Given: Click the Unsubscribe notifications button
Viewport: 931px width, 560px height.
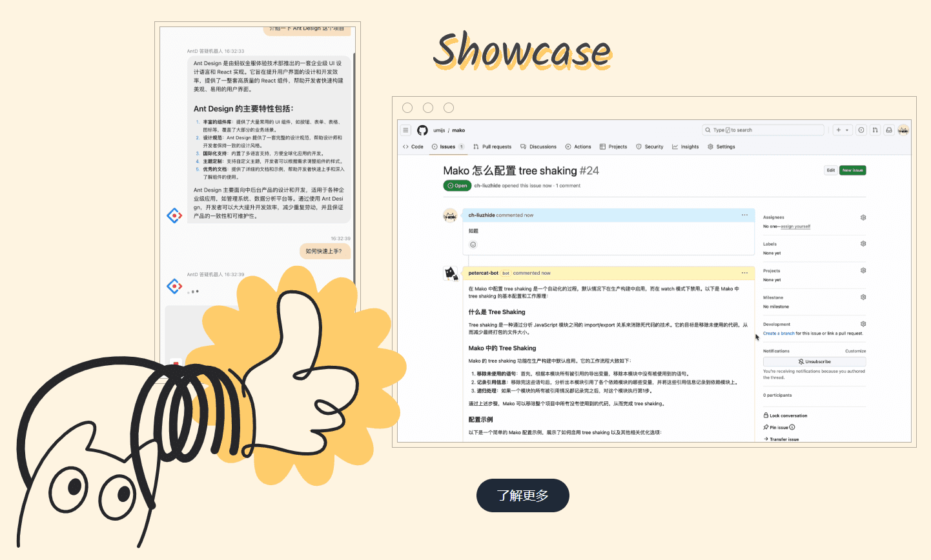Looking at the screenshot, I should pos(814,362).
